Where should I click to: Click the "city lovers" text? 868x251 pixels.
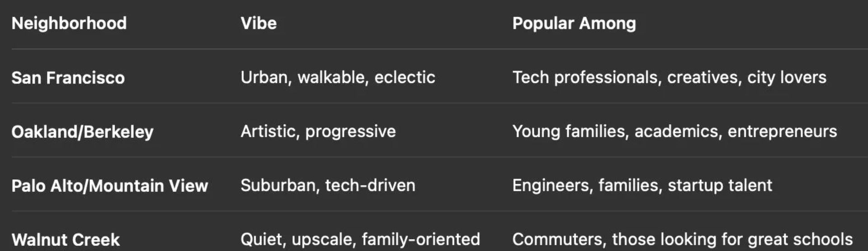[x=786, y=78]
